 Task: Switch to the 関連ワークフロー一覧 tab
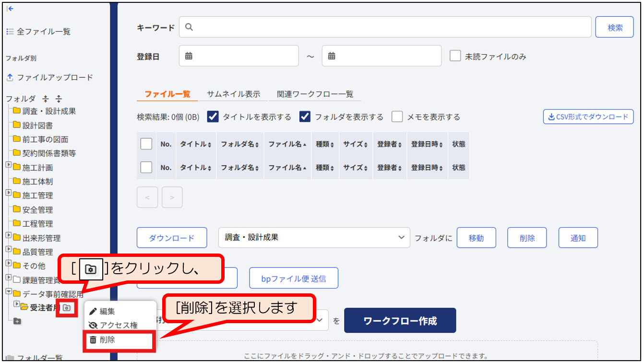(315, 94)
